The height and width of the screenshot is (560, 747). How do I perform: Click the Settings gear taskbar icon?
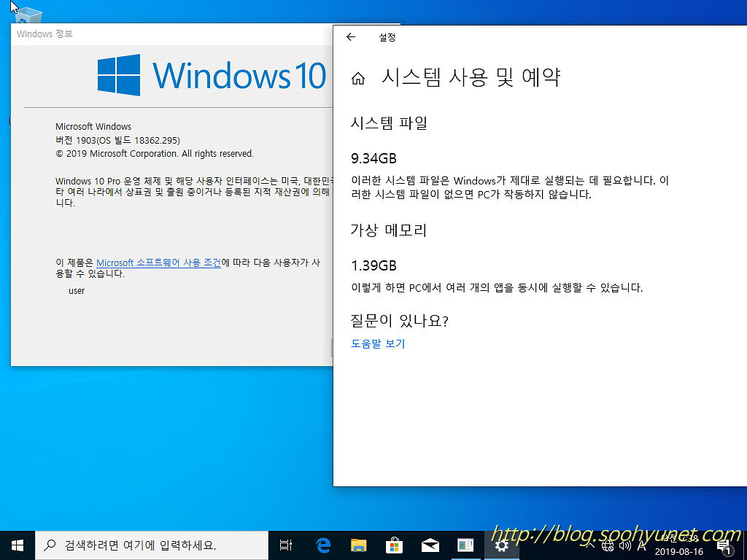tap(501, 545)
